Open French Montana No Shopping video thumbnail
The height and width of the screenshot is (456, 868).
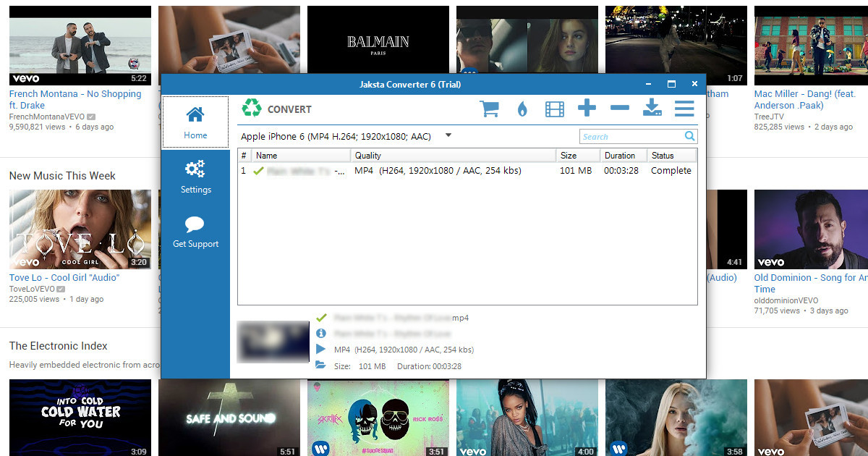tap(80, 46)
